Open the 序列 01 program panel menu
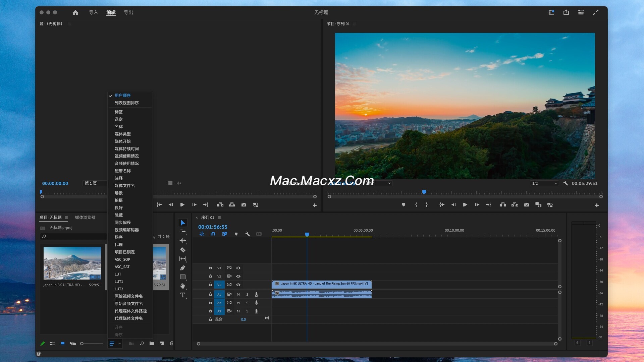 click(x=355, y=24)
